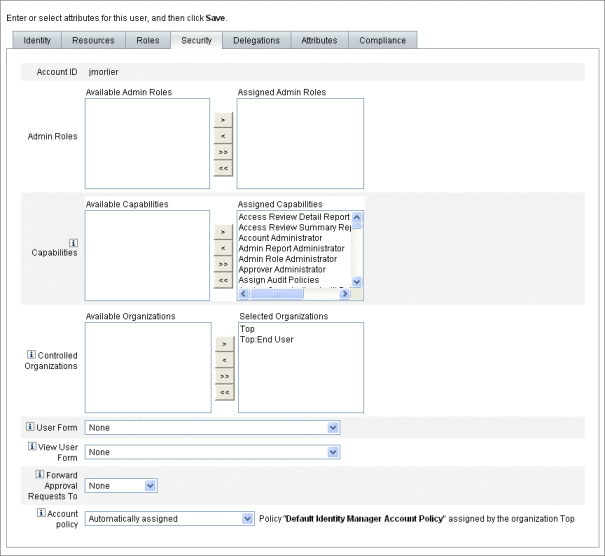Click the Controlled Organizations info icon
The height and width of the screenshot is (556, 605).
point(31,354)
